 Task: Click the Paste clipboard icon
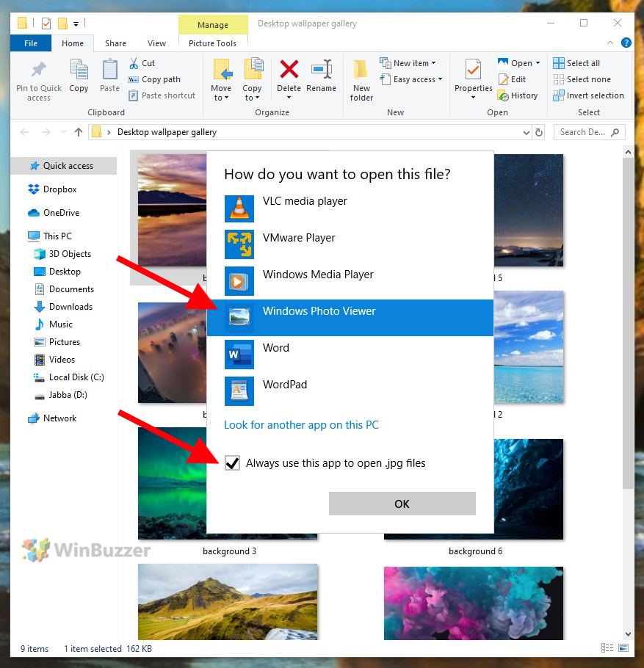110,70
